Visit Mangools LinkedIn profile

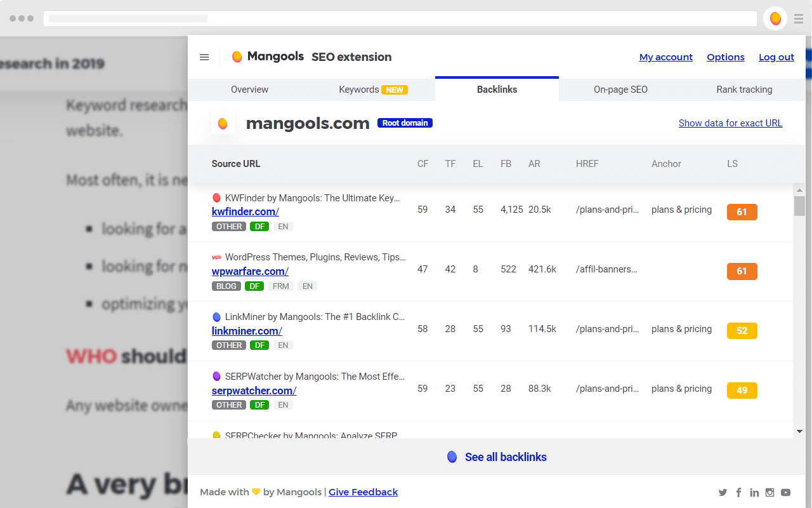point(754,492)
